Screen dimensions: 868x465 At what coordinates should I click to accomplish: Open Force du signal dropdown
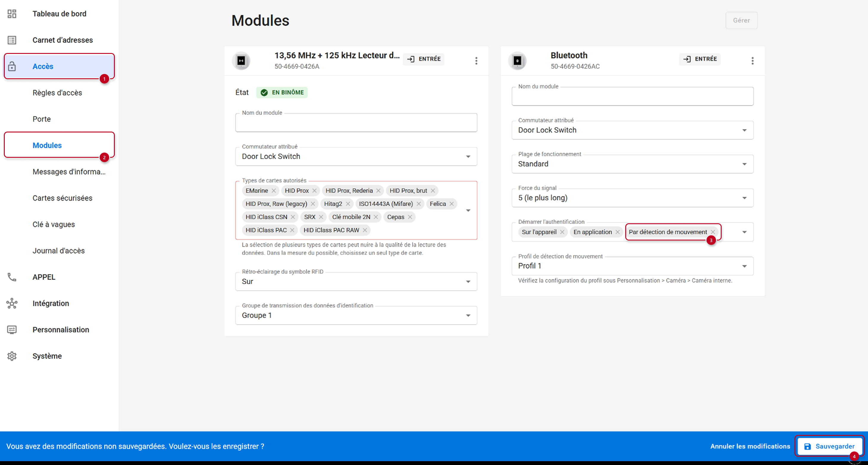click(632, 198)
